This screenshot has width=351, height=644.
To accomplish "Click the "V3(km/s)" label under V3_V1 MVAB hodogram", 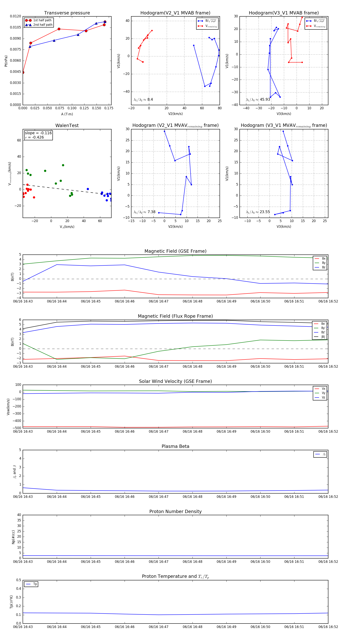I will pyautogui.click(x=284, y=114).
